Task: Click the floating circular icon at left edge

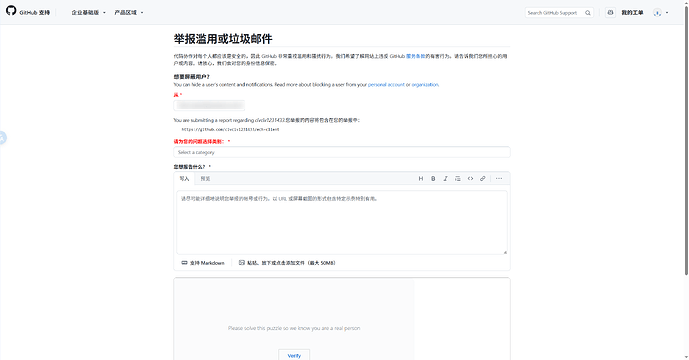Action: (2, 138)
